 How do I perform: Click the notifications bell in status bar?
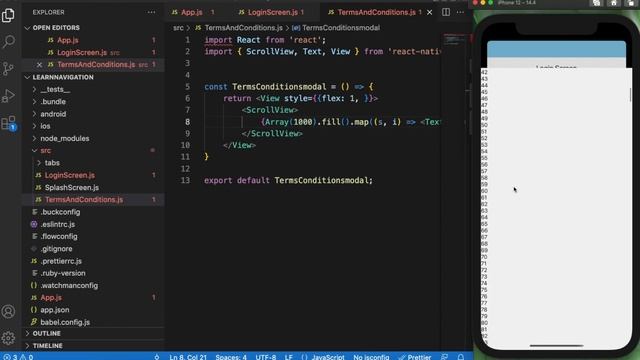[461, 357]
